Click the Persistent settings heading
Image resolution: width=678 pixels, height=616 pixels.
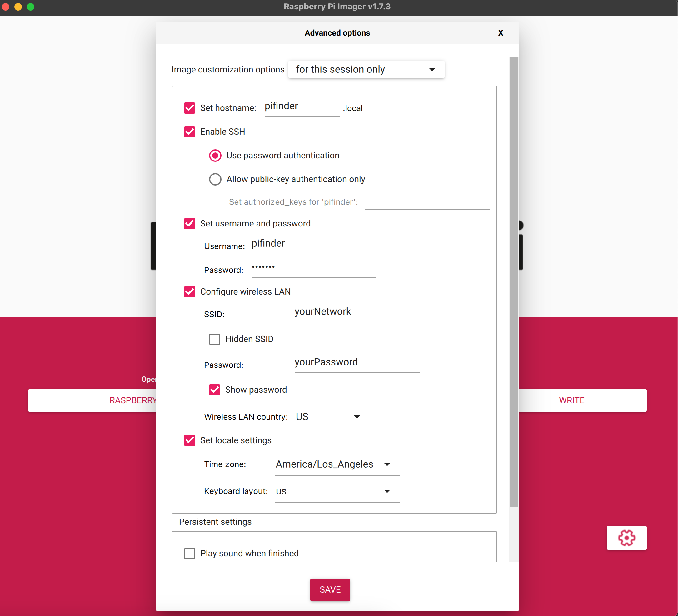[215, 522]
